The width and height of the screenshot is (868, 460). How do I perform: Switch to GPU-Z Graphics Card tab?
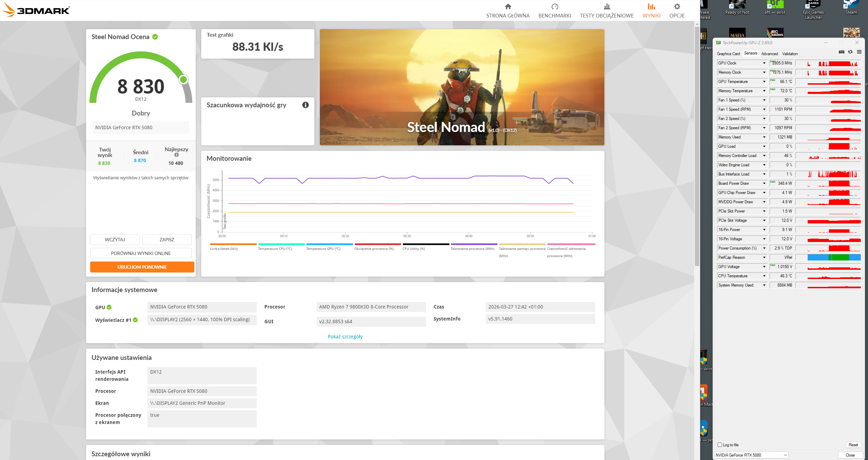pyautogui.click(x=728, y=54)
